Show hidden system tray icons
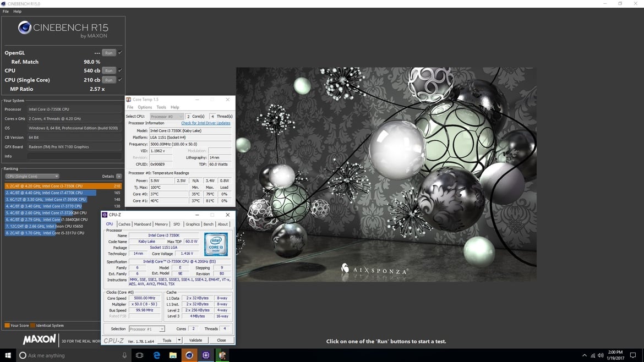The image size is (644, 362). coord(585,355)
